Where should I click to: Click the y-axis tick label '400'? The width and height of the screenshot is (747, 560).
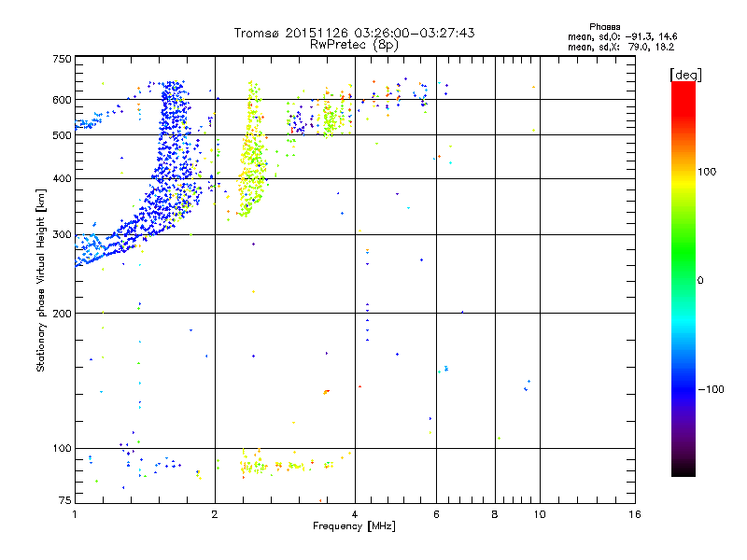[x=62, y=178]
